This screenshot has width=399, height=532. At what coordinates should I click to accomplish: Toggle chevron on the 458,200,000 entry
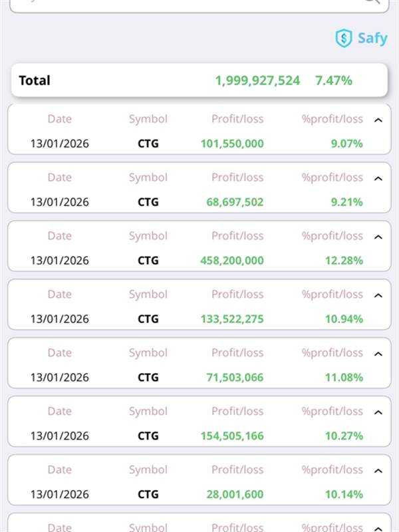[x=378, y=237]
